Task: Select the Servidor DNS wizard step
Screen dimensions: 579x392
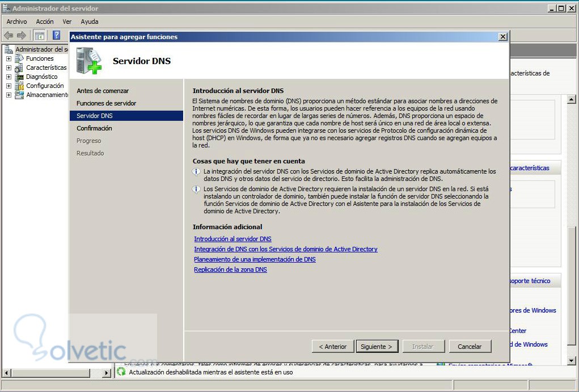Action: [126, 116]
